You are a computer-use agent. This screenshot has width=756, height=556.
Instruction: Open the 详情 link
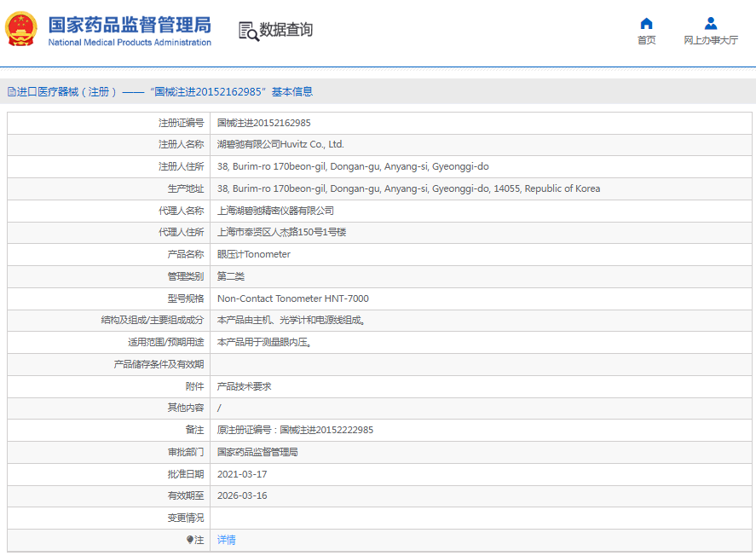click(x=226, y=540)
